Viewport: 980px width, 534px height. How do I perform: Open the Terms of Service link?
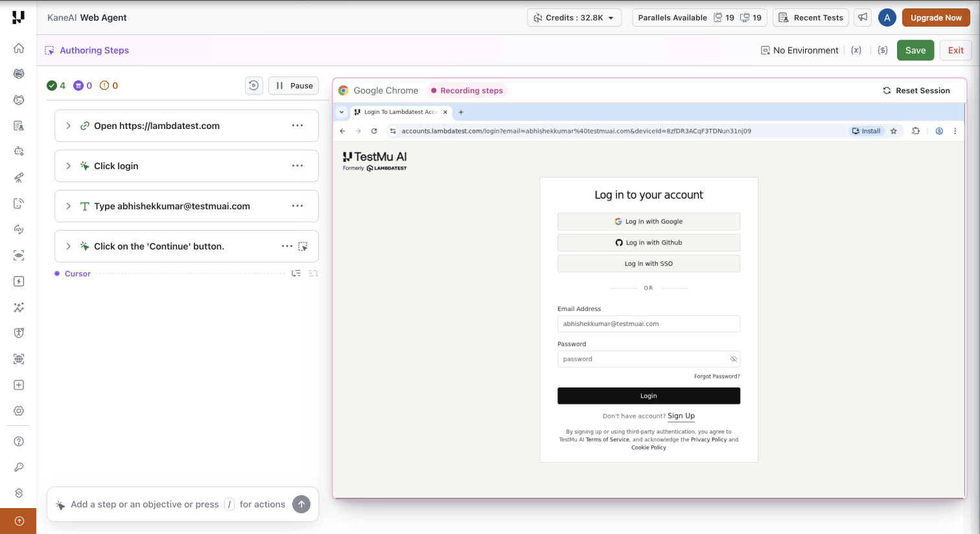pyautogui.click(x=607, y=439)
